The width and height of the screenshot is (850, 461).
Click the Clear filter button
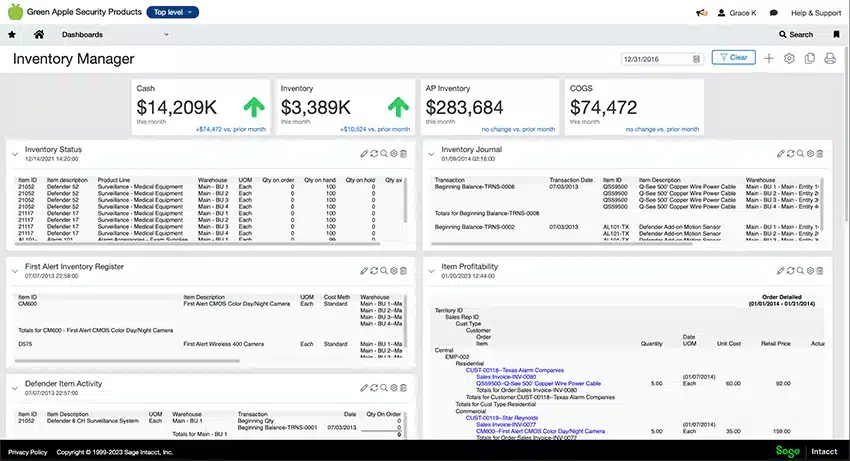click(x=733, y=57)
